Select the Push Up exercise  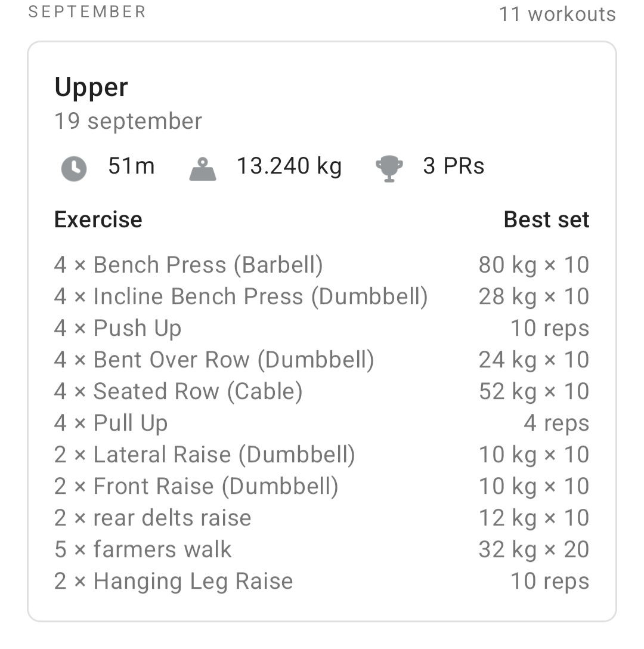(x=118, y=328)
